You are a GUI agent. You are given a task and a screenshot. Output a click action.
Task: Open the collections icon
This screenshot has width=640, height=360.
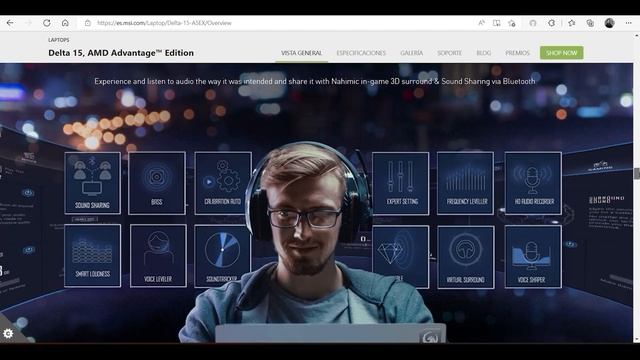pyautogui.click(x=590, y=23)
